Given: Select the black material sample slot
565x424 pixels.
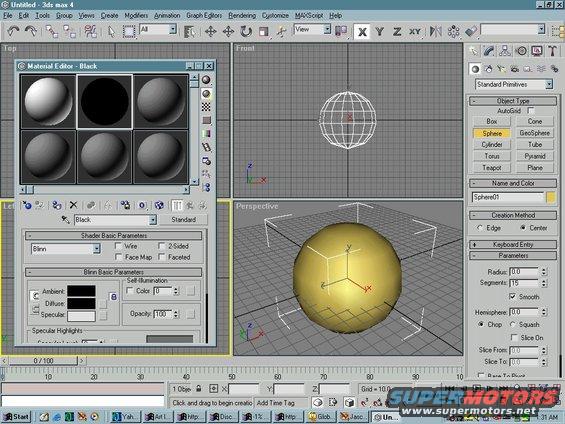Looking at the screenshot, I should [104, 102].
